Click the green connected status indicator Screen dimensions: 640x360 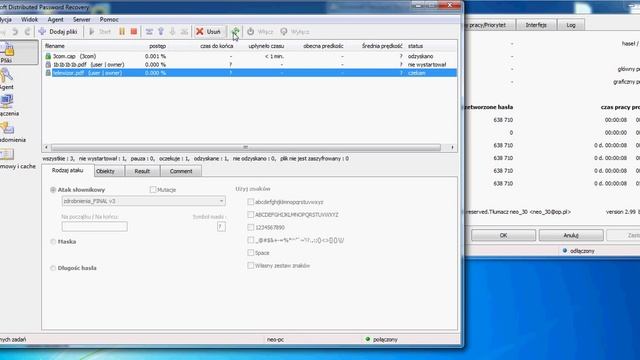pyautogui.click(x=368, y=339)
